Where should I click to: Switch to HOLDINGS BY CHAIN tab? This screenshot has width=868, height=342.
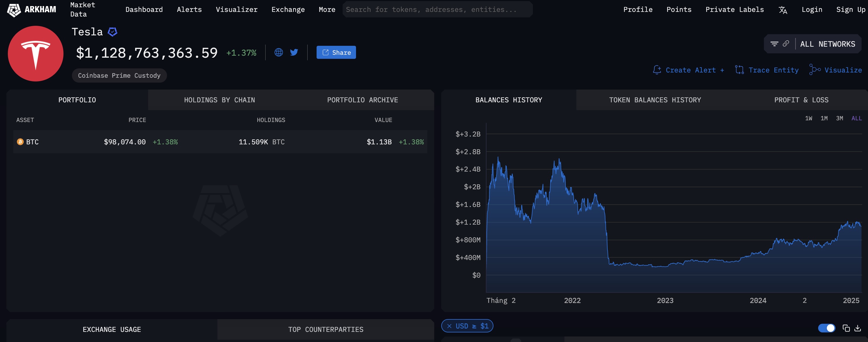(x=219, y=100)
